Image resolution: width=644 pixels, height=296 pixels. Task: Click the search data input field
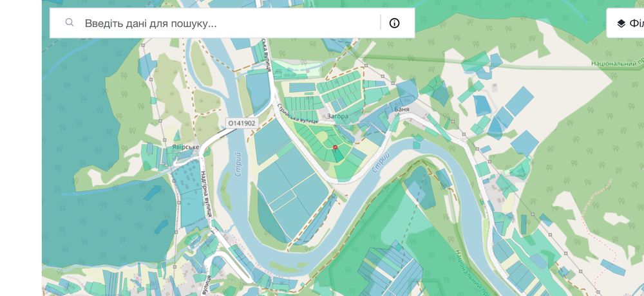point(230,23)
